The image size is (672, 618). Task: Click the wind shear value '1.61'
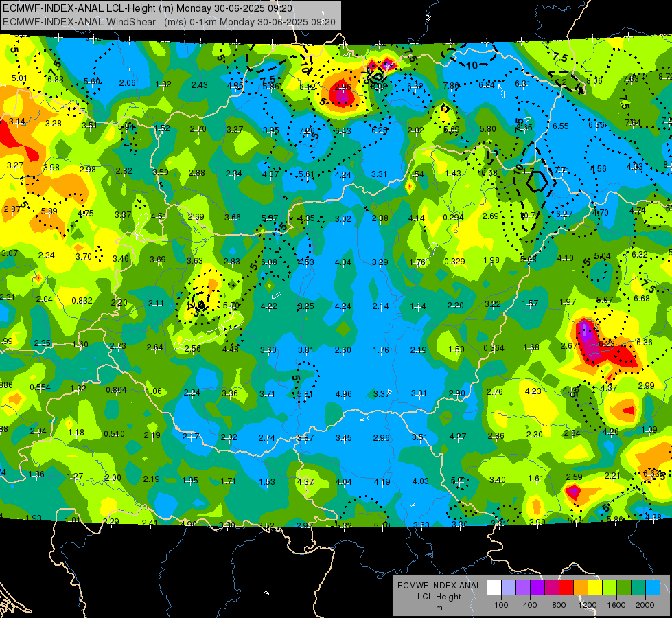tap(535, 478)
